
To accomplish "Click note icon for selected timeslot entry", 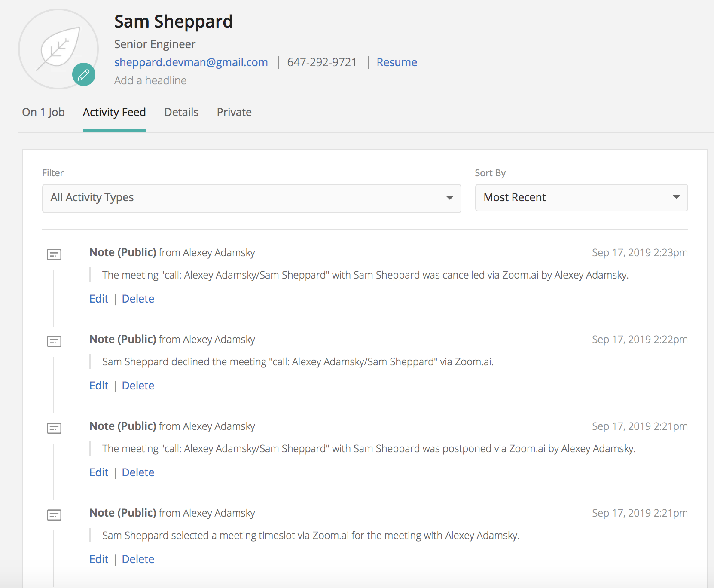I will (54, 515).
